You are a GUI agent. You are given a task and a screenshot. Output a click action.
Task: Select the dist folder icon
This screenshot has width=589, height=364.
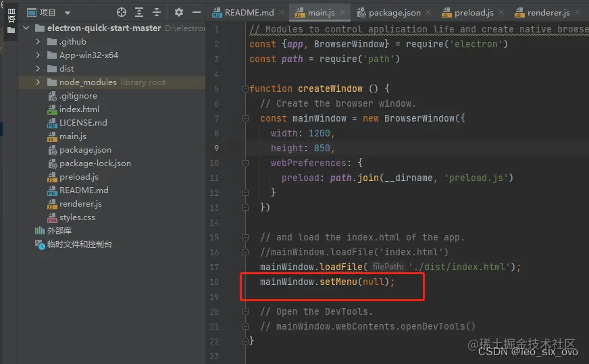[52, 69]
